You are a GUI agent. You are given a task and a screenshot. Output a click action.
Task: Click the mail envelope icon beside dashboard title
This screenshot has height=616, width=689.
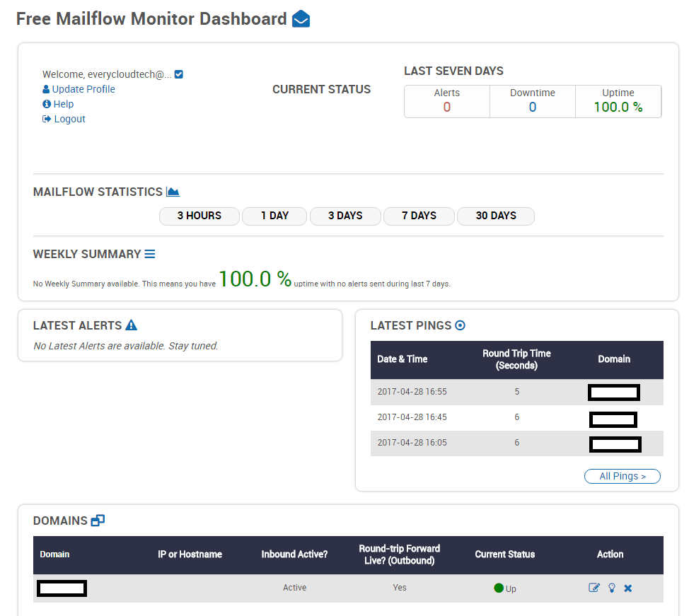pos(301,19)
